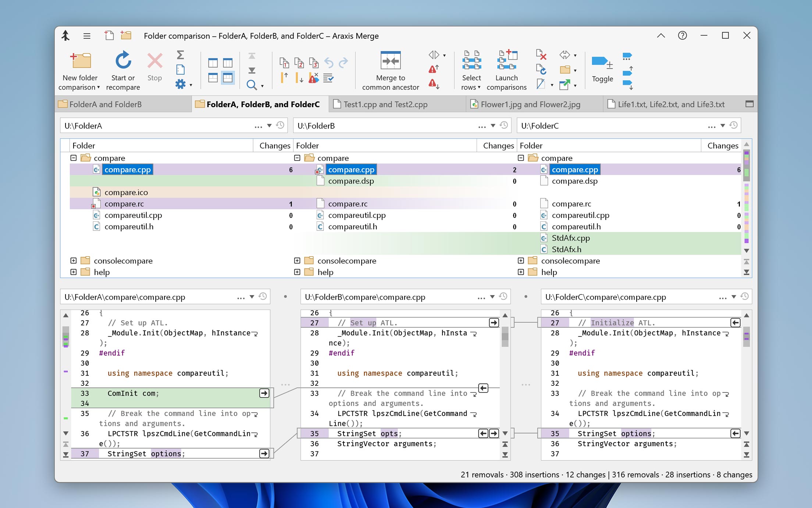Expand help folder in FolderC pane

pyautogui.click(x=521, y=272)
